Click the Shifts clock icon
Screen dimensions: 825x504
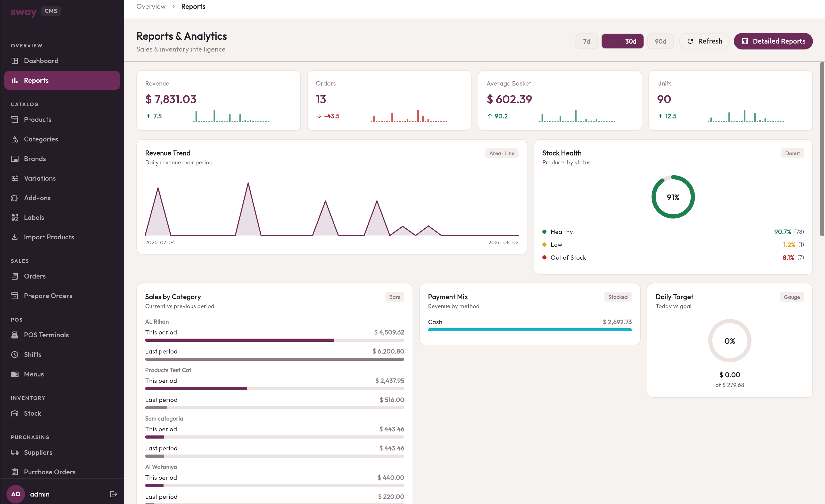[15, 354]
